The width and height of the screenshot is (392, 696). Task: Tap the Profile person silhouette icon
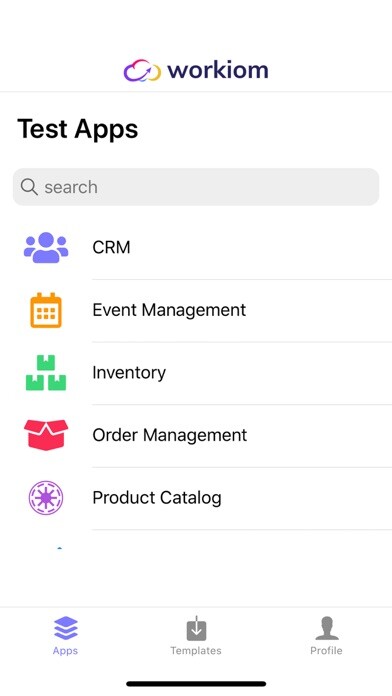[x=327, y=628]
